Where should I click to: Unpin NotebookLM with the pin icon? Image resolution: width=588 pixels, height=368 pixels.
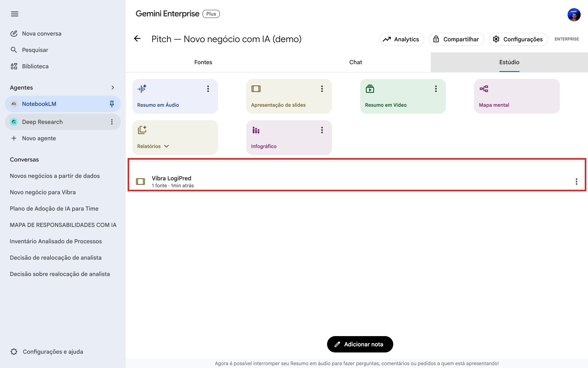(x=112, y=104)
